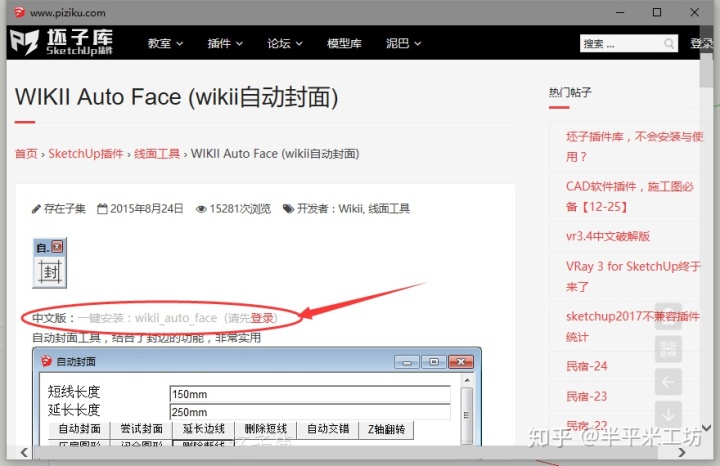Click the eye icon by 15281次浏览
Screen dimensions: 720x466
[x=201, y=209]
